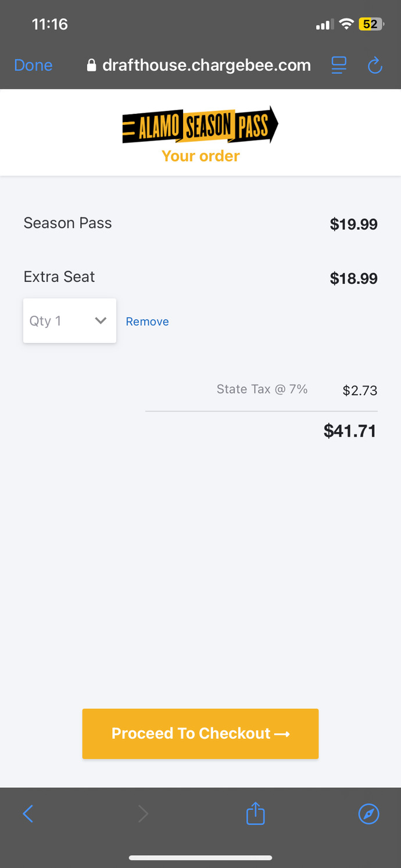Click Done to close the browser

click(x=33, y=66)
